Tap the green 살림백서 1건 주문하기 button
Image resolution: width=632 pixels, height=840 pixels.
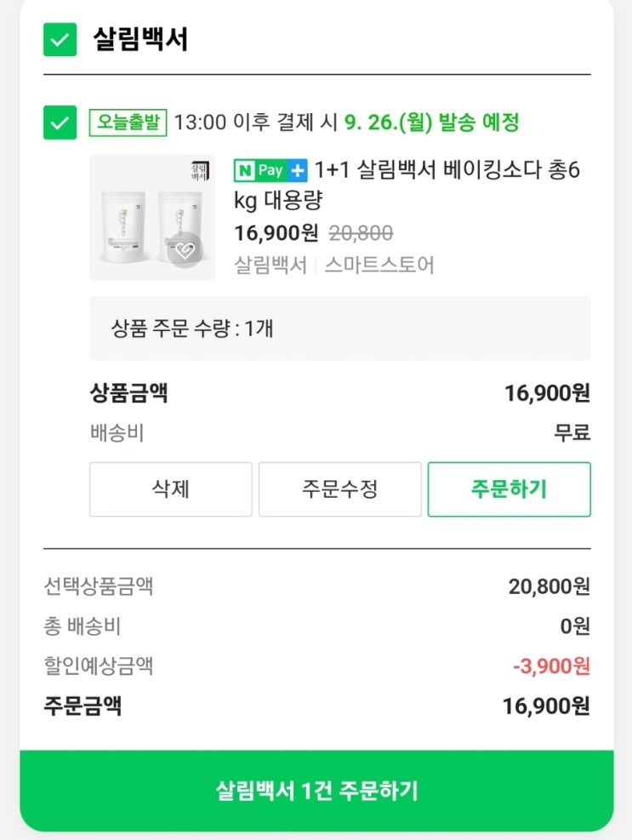316,791
